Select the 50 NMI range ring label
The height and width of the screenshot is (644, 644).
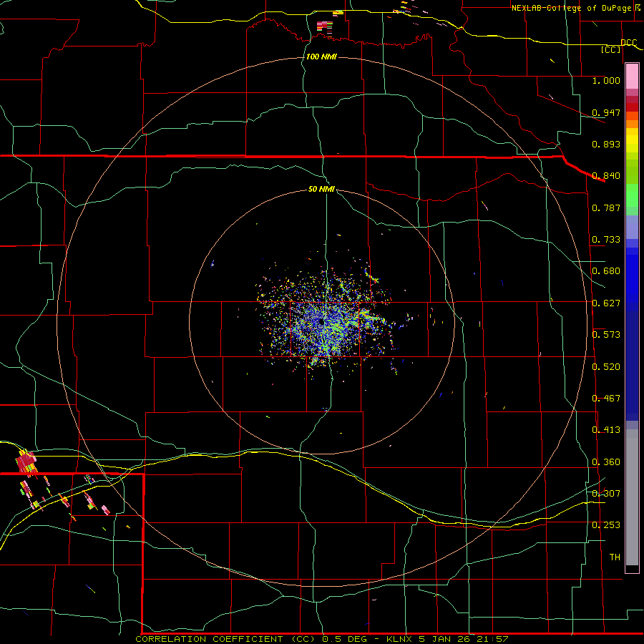click(x=321, y=189)
